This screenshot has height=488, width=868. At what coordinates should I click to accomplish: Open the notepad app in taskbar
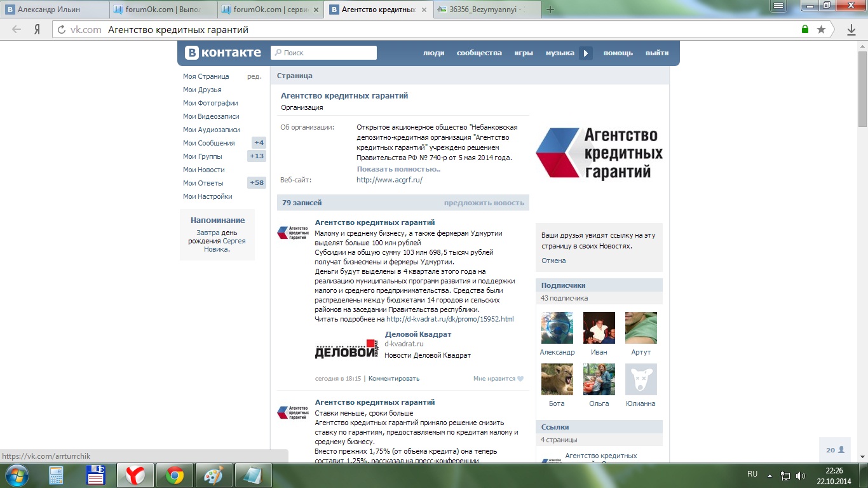254,475
